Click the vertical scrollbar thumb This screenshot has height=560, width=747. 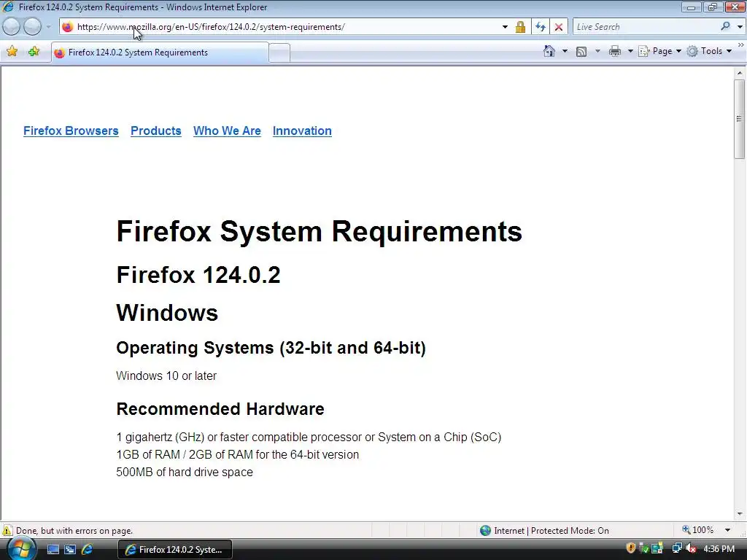(740, 119)
